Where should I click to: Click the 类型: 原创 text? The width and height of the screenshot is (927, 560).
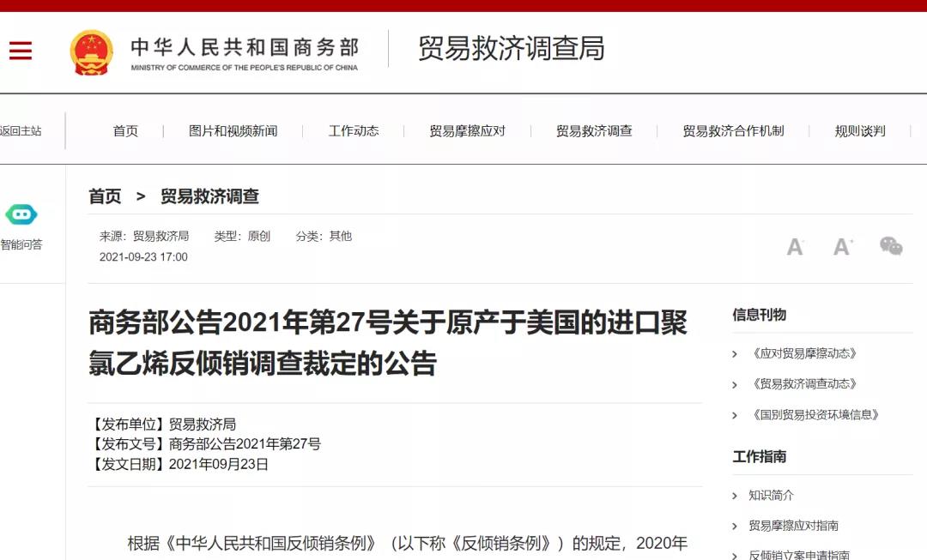tap(242, 237)
